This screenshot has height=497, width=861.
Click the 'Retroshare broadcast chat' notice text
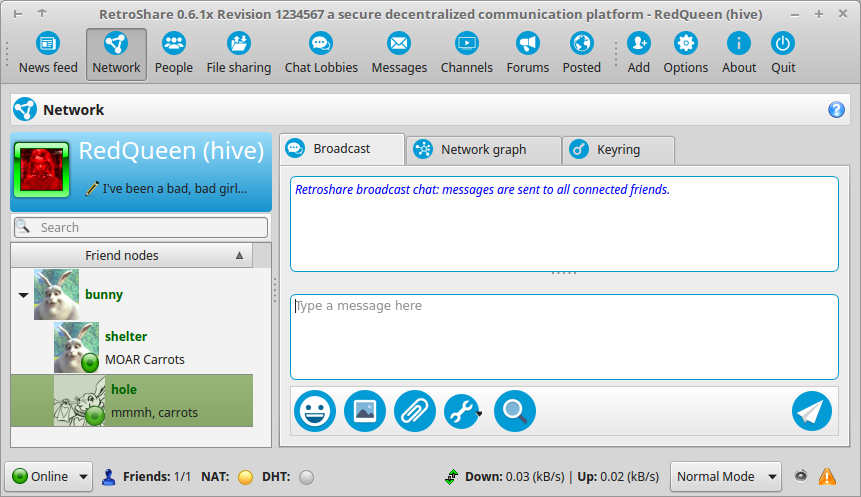coord(482,189)
